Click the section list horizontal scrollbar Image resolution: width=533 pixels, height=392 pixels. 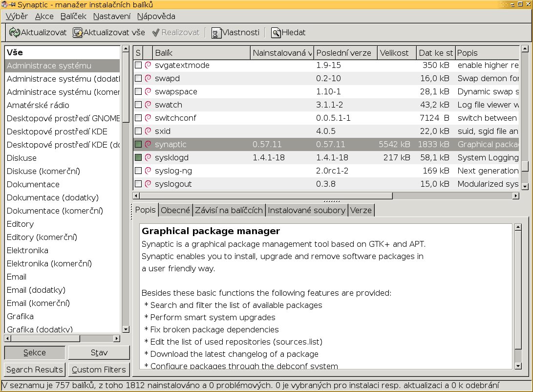(x=46, y=339)
